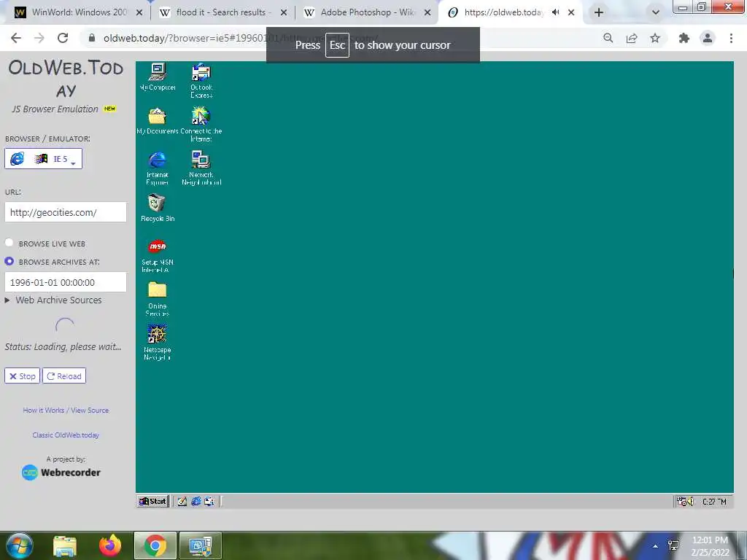Click the archive date field 1996-01-01
Screen dimensions: 747x560
tap(66, 282)
